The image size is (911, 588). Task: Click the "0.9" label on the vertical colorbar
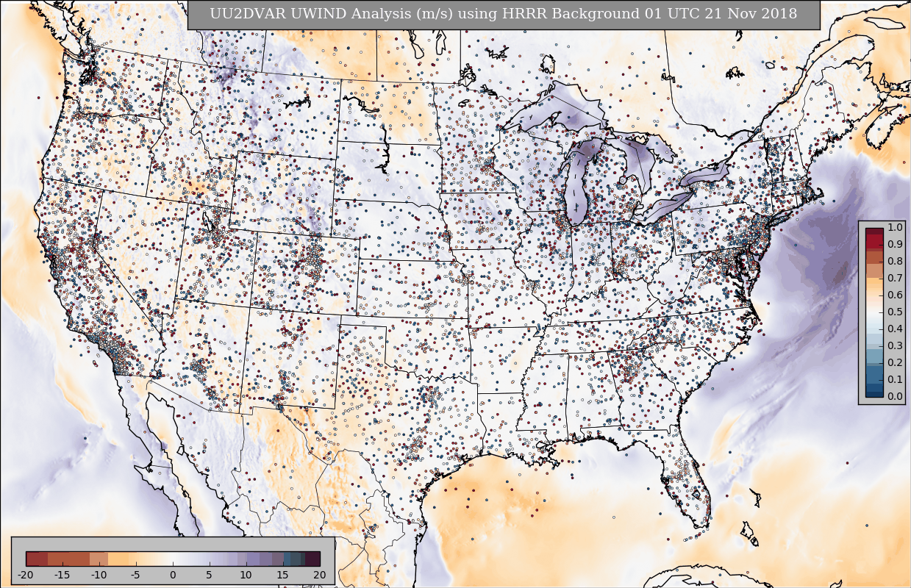(895, 244)
